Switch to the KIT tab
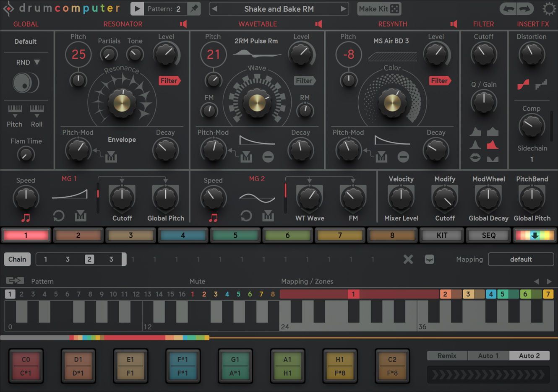 point(441,235)
